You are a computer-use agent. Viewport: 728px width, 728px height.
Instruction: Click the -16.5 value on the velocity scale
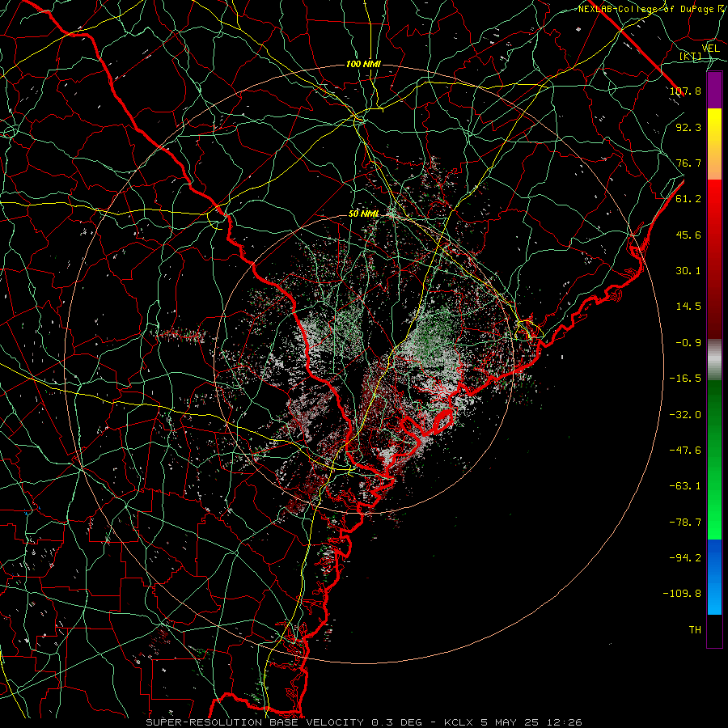pos(685,379)
